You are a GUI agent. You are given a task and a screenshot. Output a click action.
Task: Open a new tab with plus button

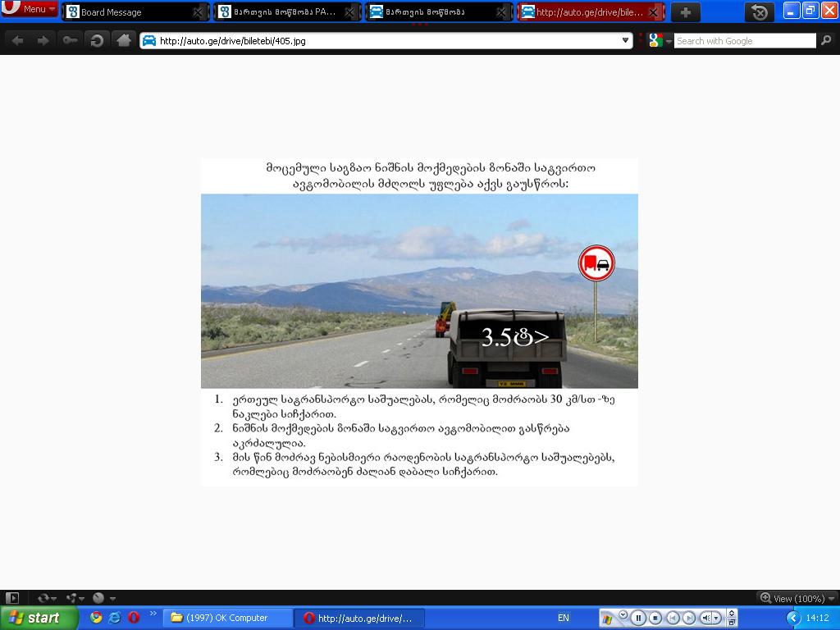(685, 11)
